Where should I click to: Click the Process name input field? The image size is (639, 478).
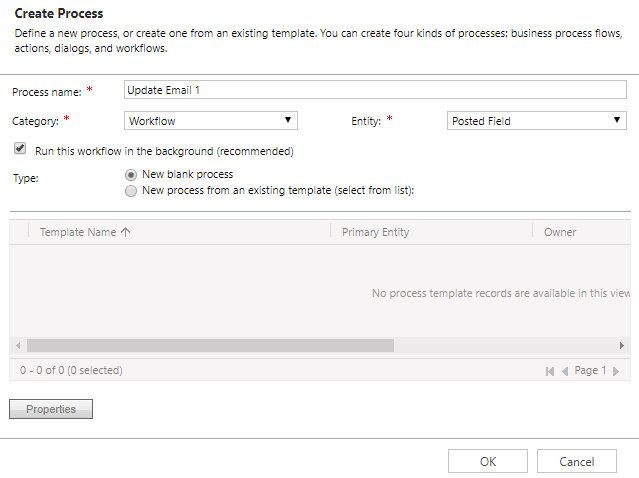point(375,90)
